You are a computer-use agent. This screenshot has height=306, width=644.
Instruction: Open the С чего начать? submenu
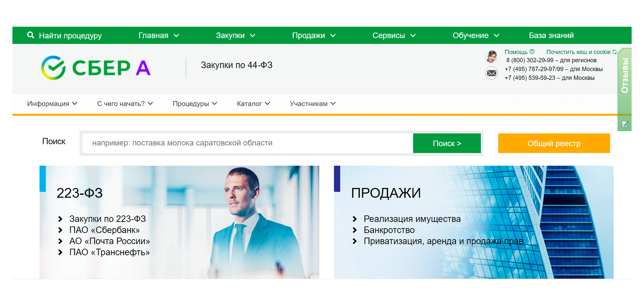coord(125,104)
